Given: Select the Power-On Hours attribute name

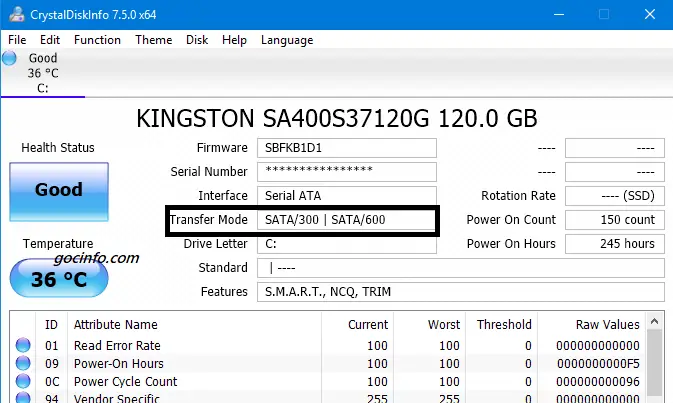Looking at the screenshot, I should [x=119, y=364].
